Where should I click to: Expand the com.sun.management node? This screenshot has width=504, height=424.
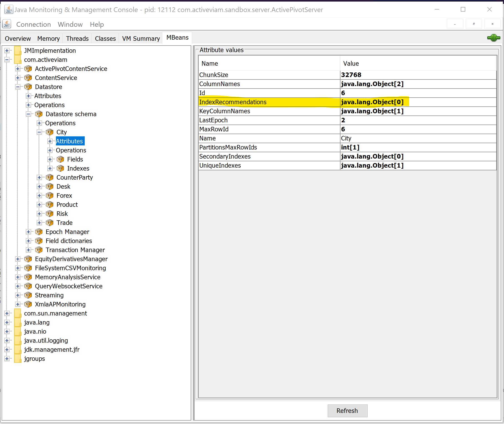pos(7,313)
